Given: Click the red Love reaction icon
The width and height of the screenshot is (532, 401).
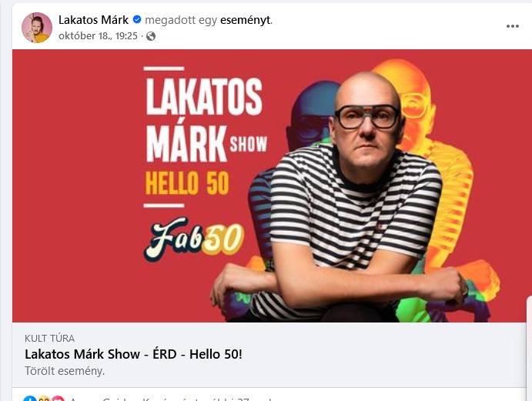Looking at the screenshot, I should coord(58,399).
